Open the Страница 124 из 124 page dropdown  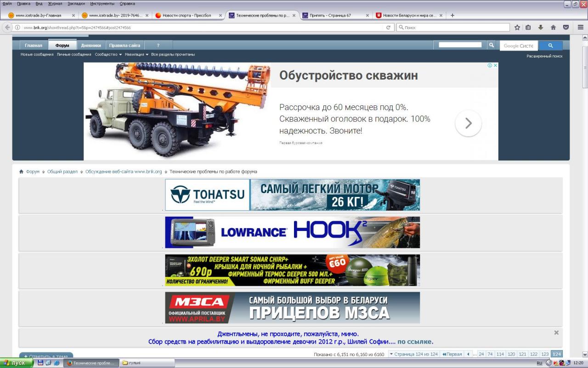pyautogui.click(x=413, y=354)
